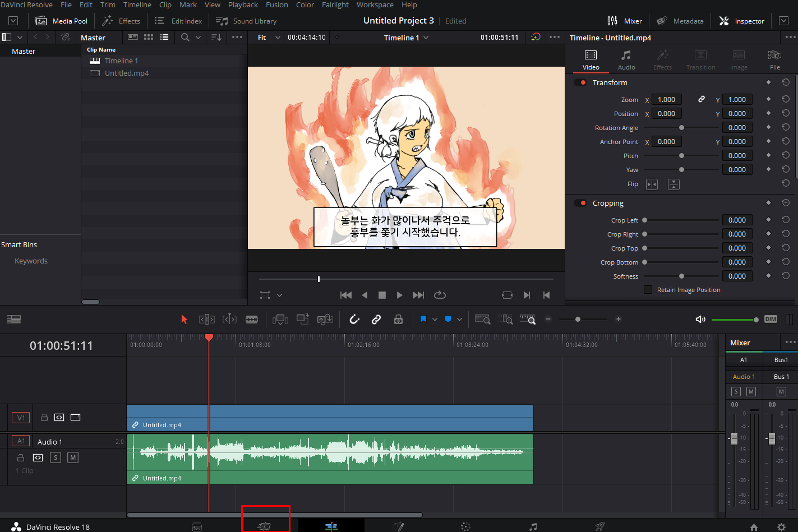This screenshot has height=532, width=798.
Task: Activate the Dynamic Trim Mode tool
Action: (229, 319)
